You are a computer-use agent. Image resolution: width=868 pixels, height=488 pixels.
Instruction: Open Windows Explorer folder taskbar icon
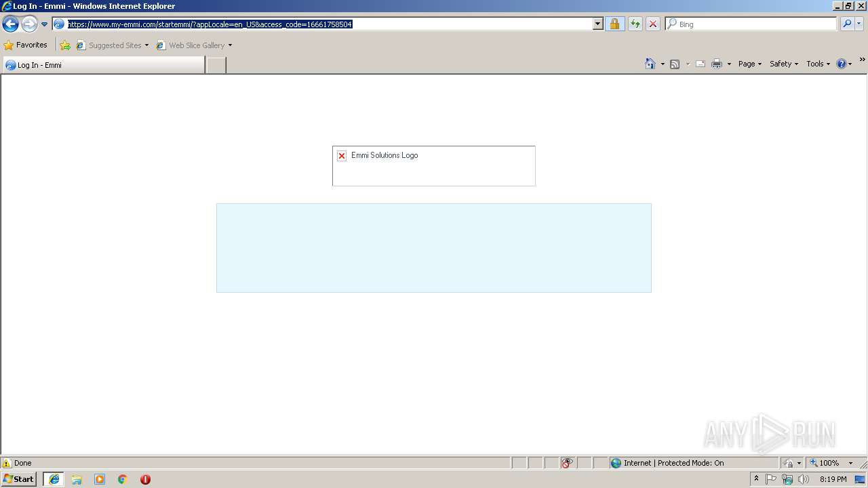(77, 479)
